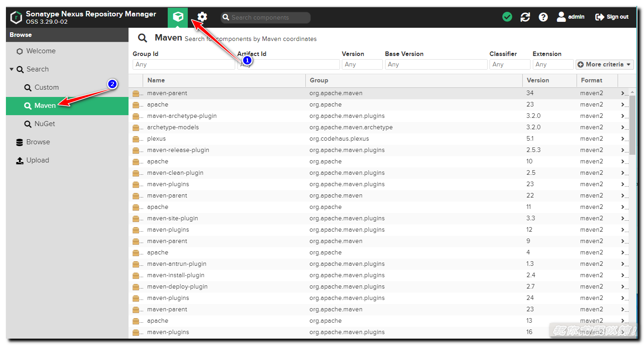Click Sign out
Screen dimensions: 644x345
[612, 17]
